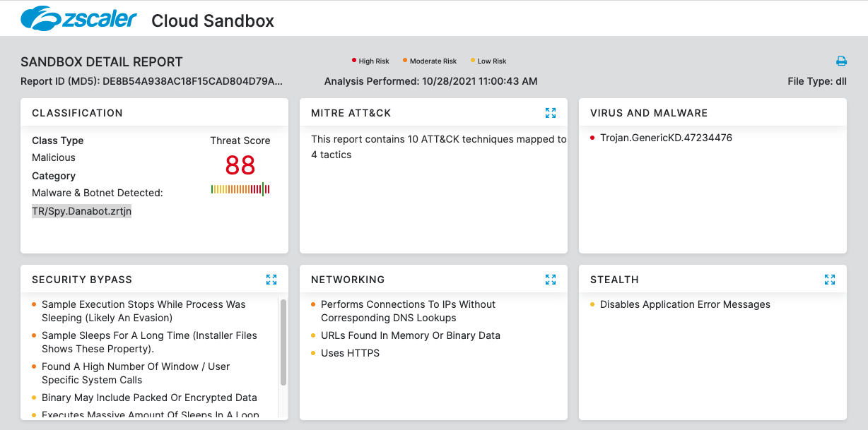
Task: Expand the Security Bypass panel
Action: click(x=271, y=280)
